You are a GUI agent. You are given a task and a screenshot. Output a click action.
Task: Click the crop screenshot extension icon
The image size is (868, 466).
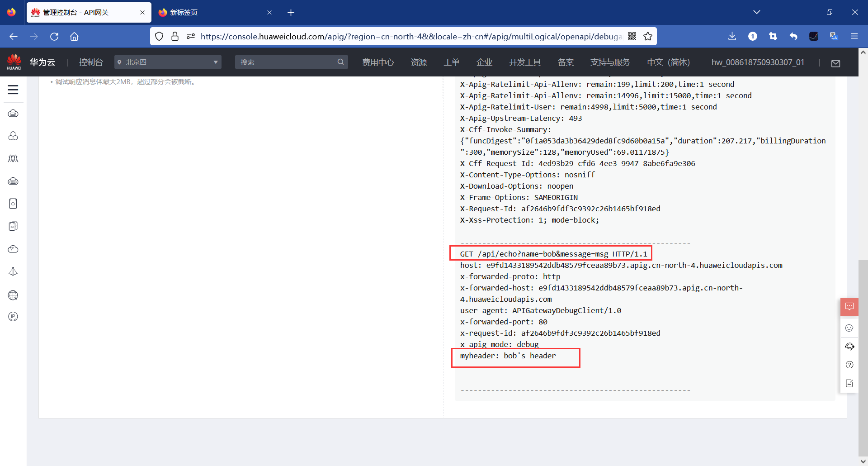(773, 36)
